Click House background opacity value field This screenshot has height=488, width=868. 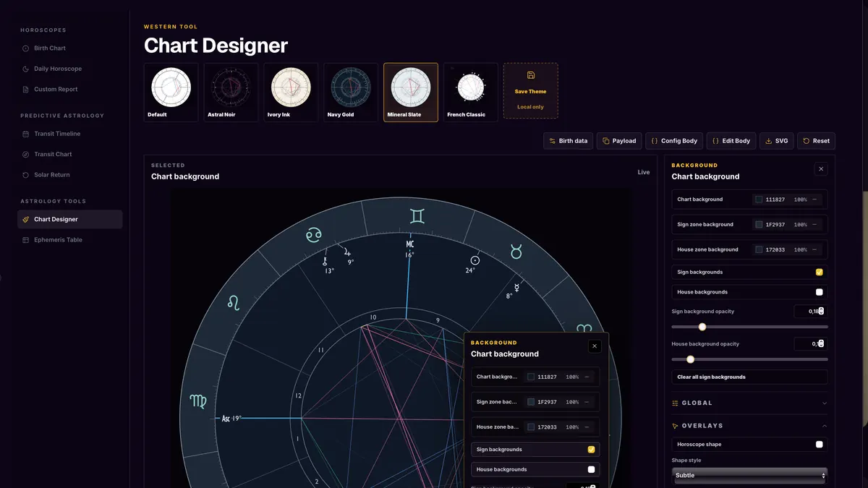[810, 344]
